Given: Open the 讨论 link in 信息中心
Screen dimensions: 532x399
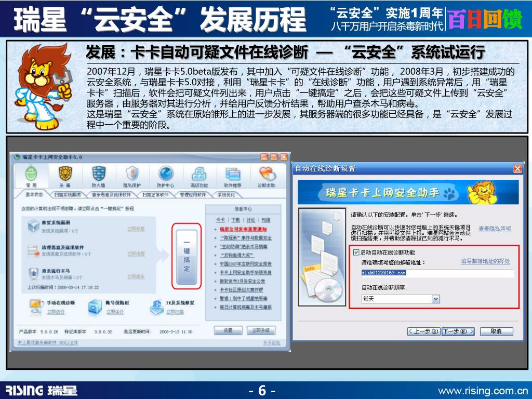Looking at the screenshot, I should coord(251,220).
